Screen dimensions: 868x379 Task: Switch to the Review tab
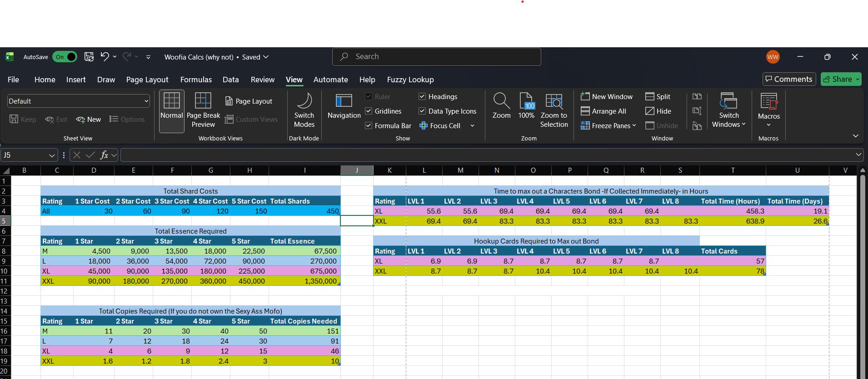(x=263, y=80)
